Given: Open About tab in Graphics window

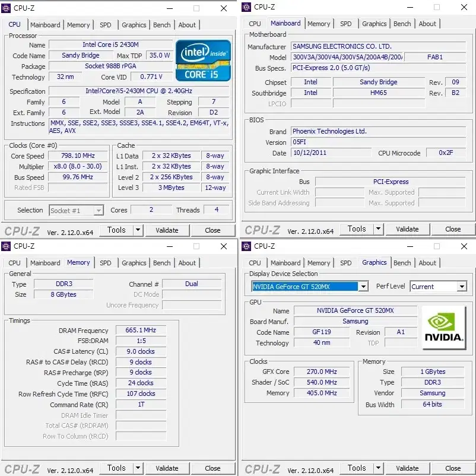Looking at the screenshot, I should (x=427, y=263).
